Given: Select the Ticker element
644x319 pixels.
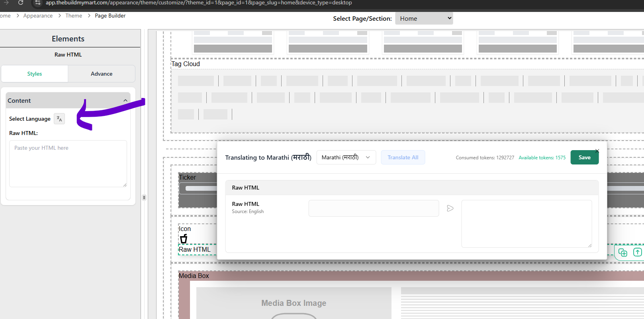Looking at the screenshot, I should pyautogui.click(x=187, y=178).
